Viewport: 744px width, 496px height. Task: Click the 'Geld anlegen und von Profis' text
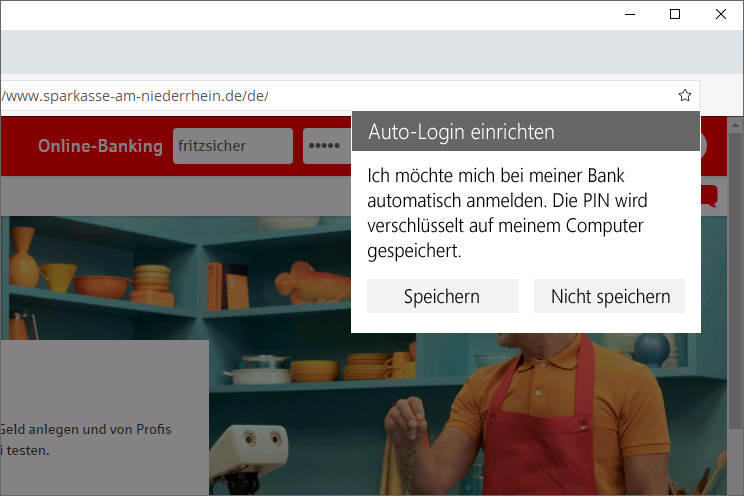[x=85, y=429]
